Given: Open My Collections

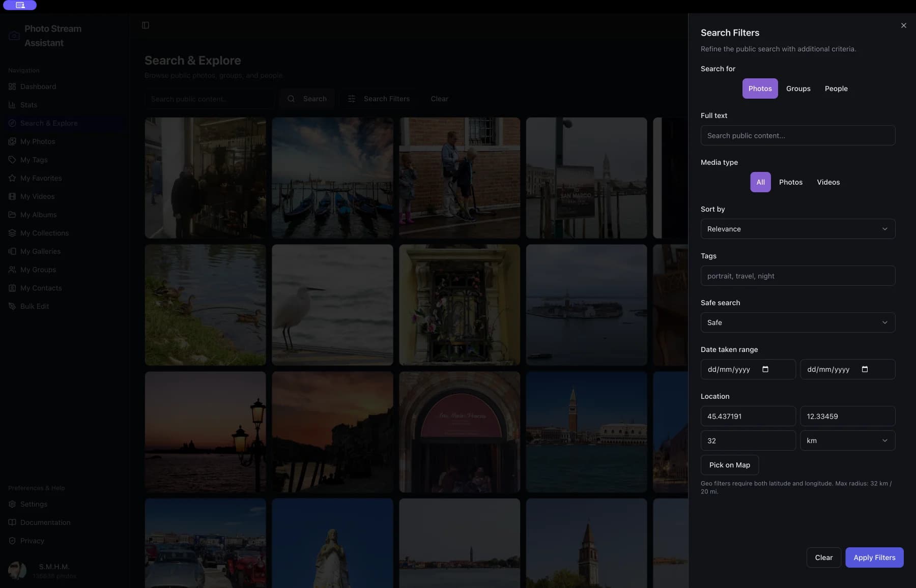Looking at the screenshot, I should [x=44, y=233].
